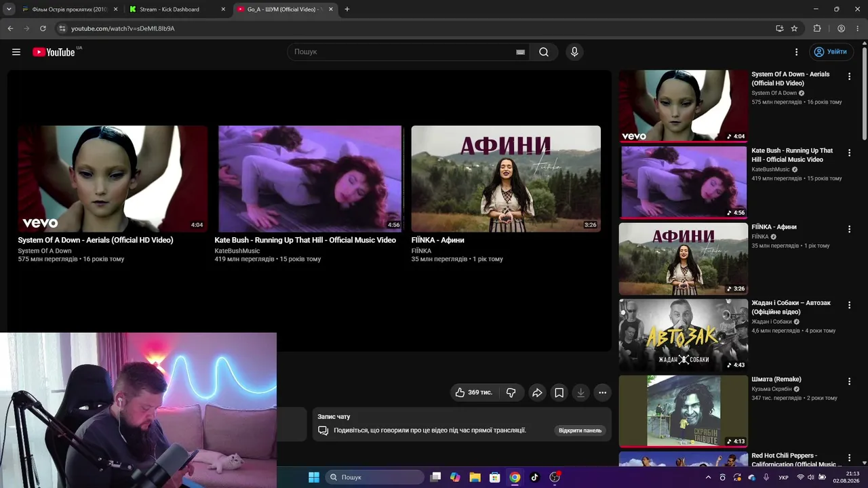Open OBS Studio from the taskbar

point(555,477)
